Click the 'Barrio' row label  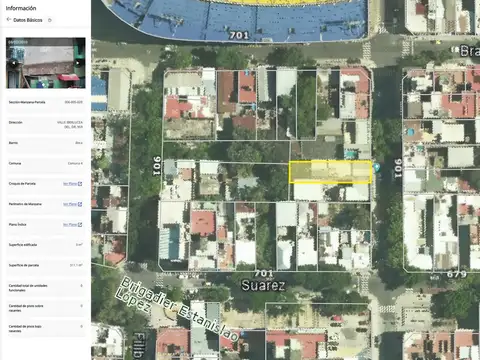(x=13, y=143)
